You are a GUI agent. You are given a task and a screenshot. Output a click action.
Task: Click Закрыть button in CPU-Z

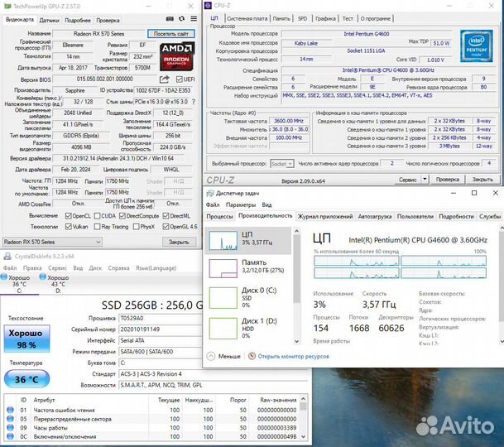482,179
